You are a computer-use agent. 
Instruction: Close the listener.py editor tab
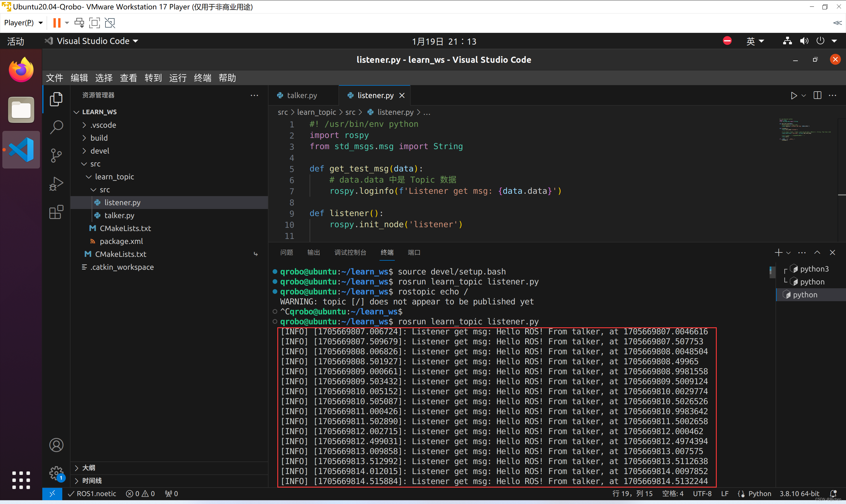click(x=402, y=95)
